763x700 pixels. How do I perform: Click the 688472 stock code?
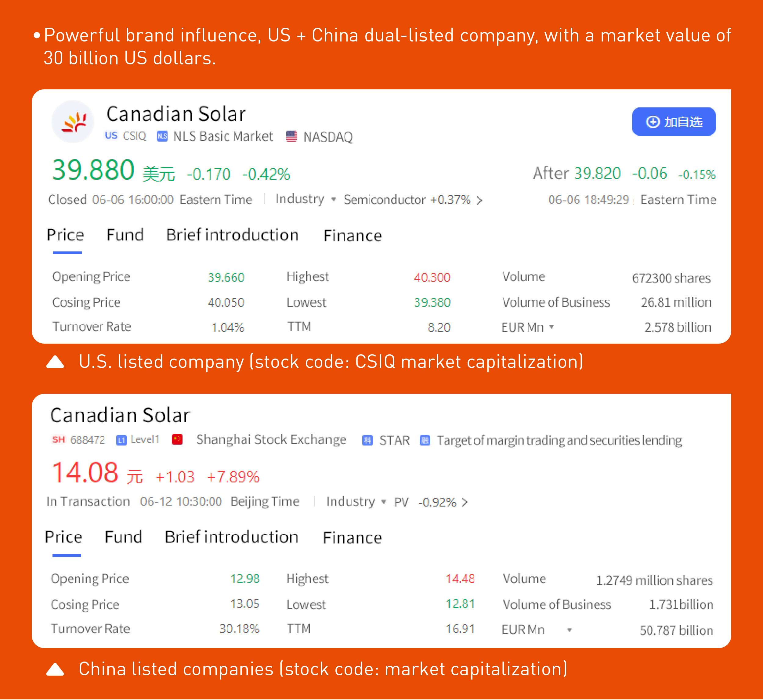(88, 440)
